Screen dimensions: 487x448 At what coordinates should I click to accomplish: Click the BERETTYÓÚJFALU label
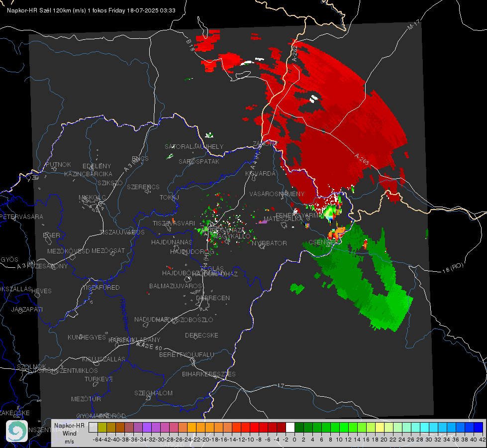(x=187, y=354)
